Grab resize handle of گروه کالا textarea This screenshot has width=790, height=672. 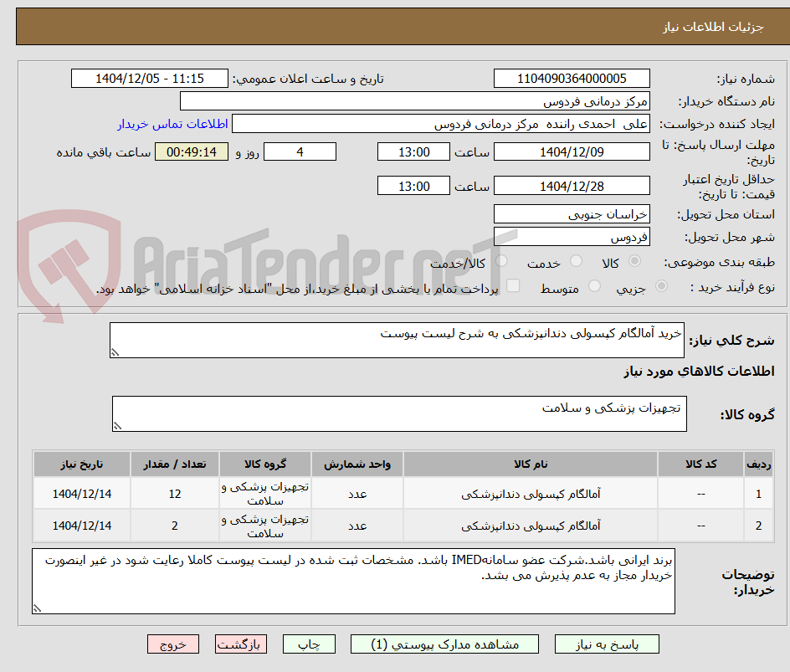click(x=117, y=426)
